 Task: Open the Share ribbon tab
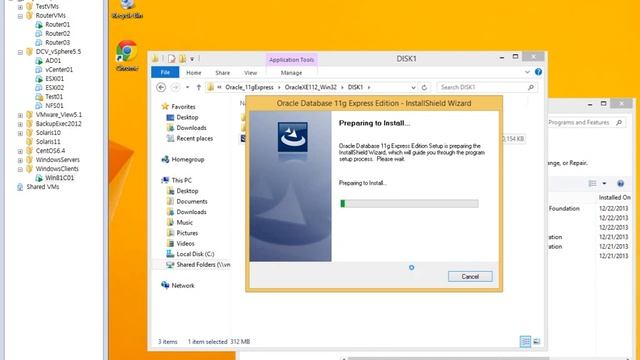(222, 73)
